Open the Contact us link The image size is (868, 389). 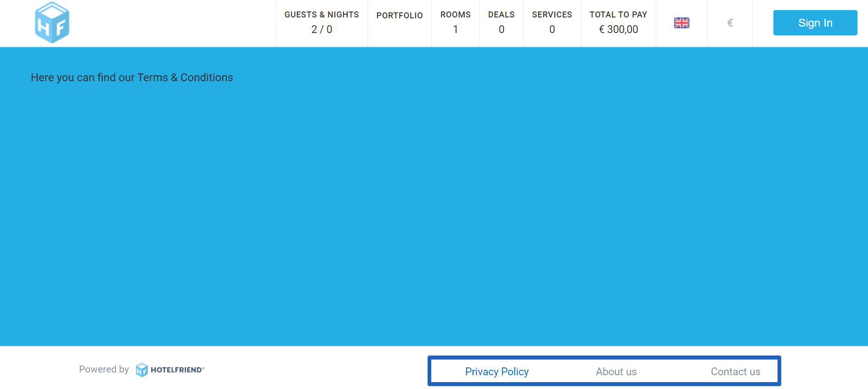coord(736,372)
